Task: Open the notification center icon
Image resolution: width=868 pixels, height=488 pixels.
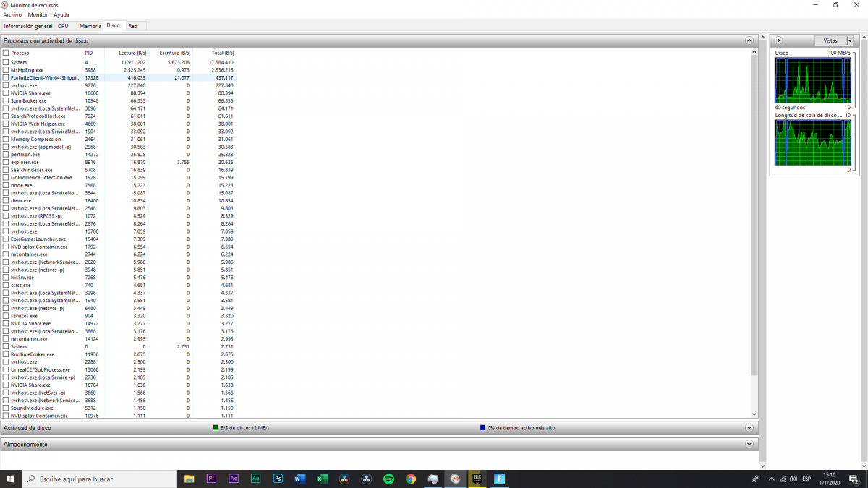Action: [x=854, y=479]
